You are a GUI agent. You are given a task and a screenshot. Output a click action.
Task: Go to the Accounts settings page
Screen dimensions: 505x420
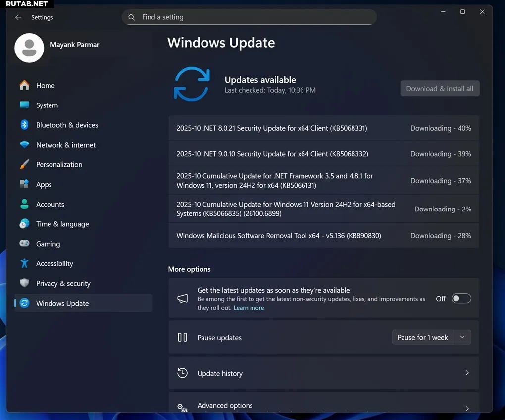click(50, 204)
